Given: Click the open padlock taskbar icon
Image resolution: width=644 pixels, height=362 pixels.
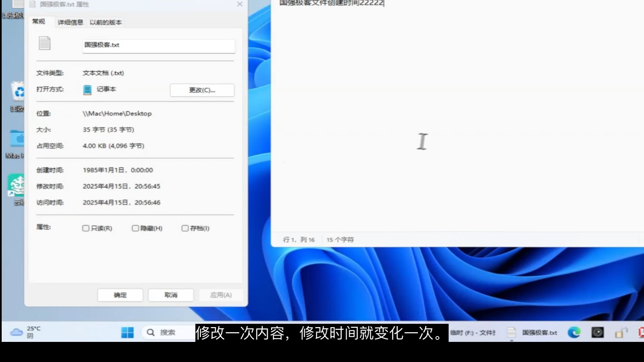Looking at the screenshot, I should click(621, 333).
